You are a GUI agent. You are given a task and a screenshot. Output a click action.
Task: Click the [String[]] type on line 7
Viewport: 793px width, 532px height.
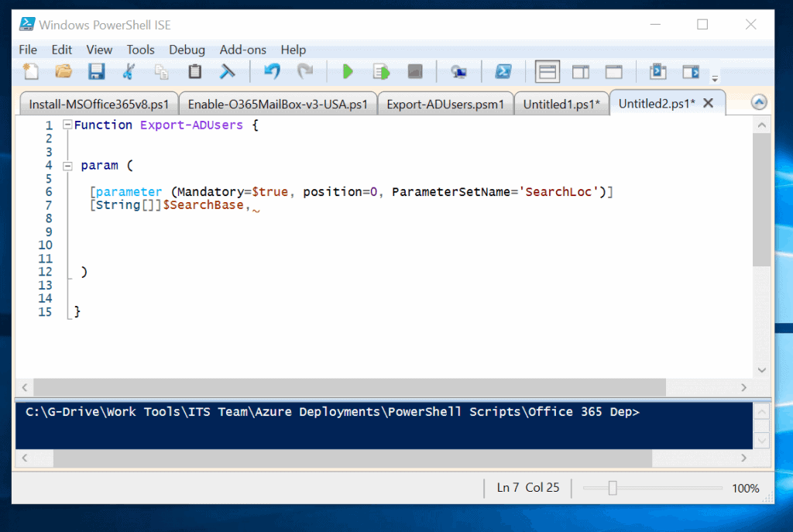[125, 204]
